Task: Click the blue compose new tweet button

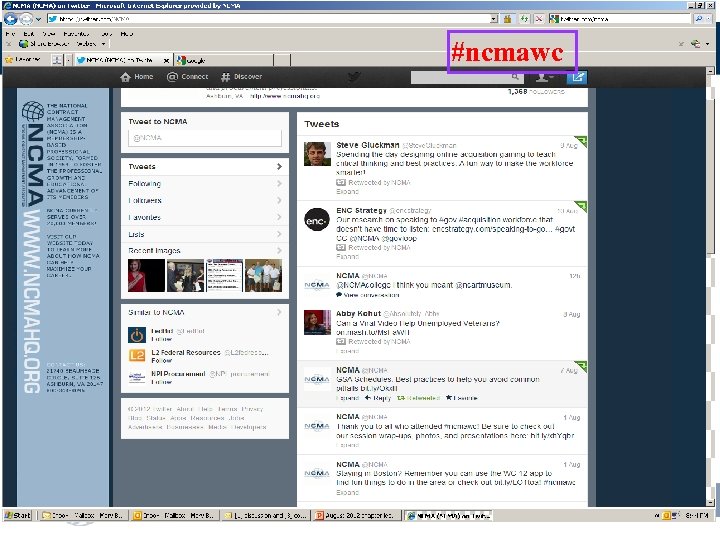Action: [577, 77]
